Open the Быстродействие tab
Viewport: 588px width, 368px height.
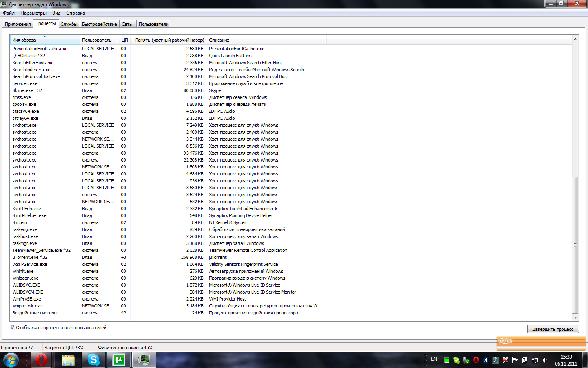100,24
